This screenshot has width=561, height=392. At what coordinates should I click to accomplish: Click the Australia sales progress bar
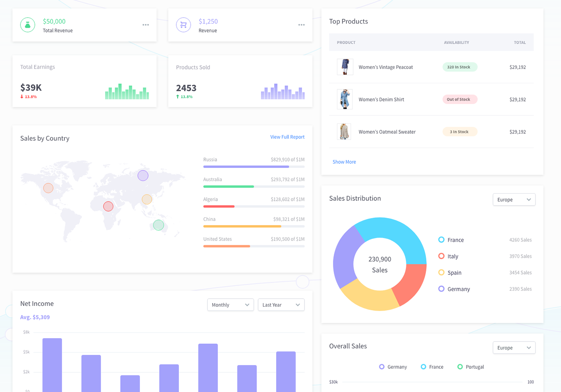tap(254, 186)
